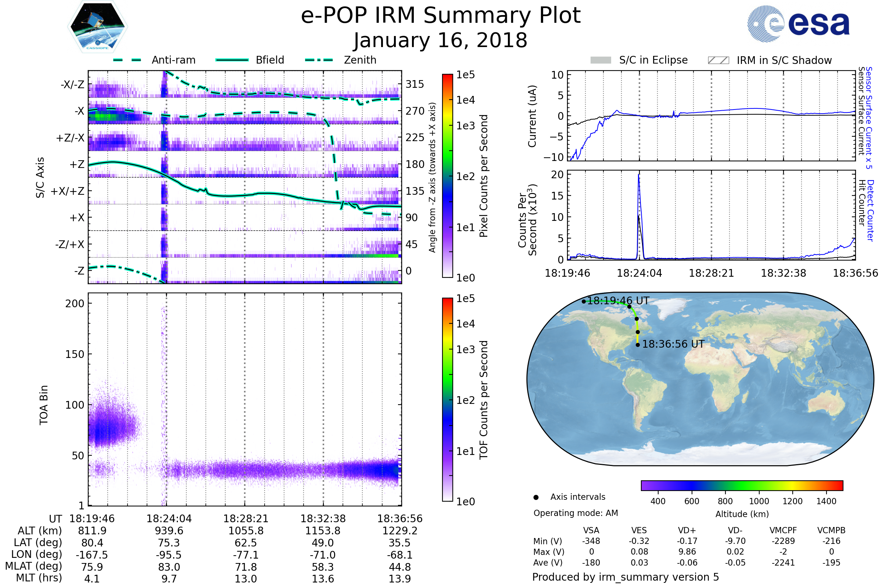Click the IRM in S/C Shadow hatched patch
Image resolution: width=882 pixels, height=588 pixels.
click(718, 60)
